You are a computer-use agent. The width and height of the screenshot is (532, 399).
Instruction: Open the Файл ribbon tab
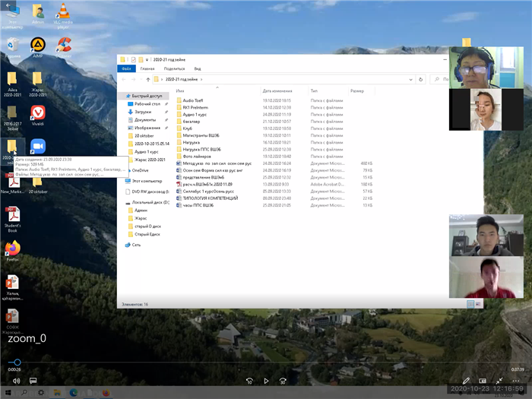pos(126,68)
